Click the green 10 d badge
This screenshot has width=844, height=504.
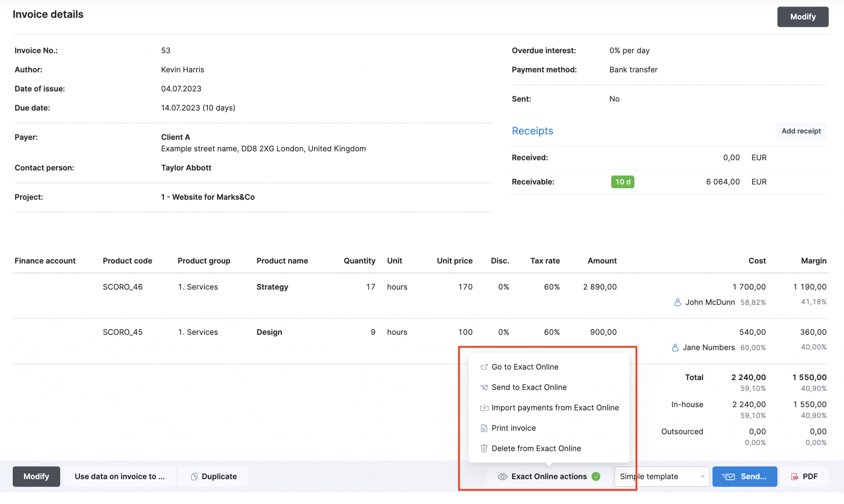click(623, 182)
